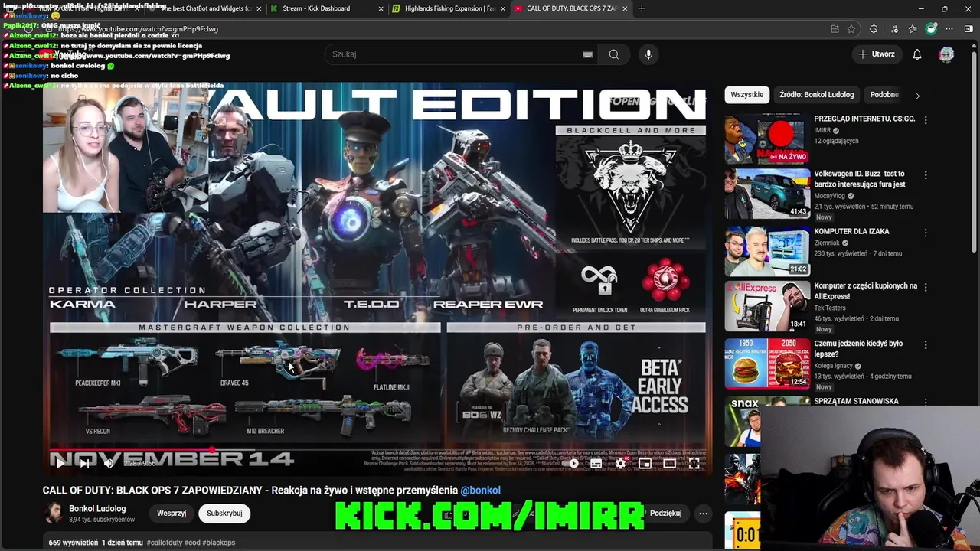Mute the video player volume
This screenshot has width=980, height=551.
(x=109, y=463)
